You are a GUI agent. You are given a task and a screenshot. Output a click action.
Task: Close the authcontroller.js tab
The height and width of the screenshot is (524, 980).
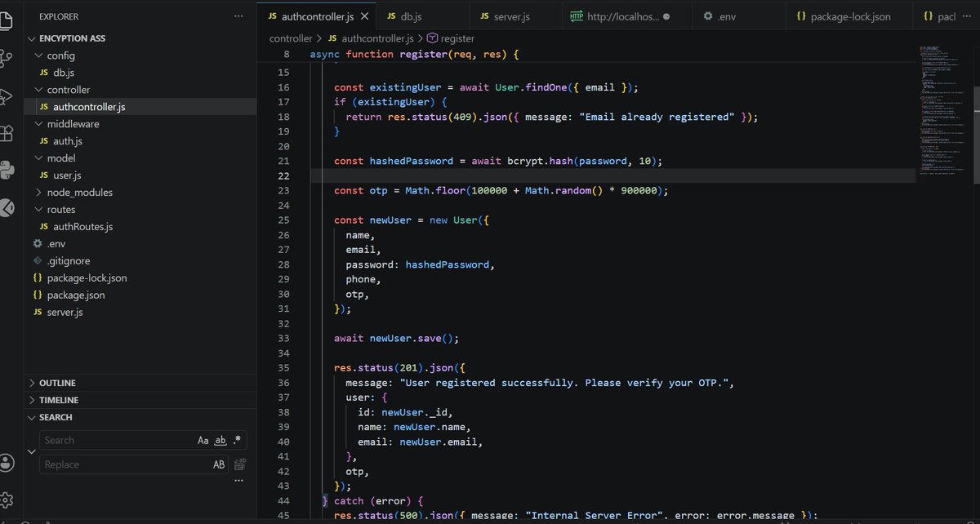(364, 16)
